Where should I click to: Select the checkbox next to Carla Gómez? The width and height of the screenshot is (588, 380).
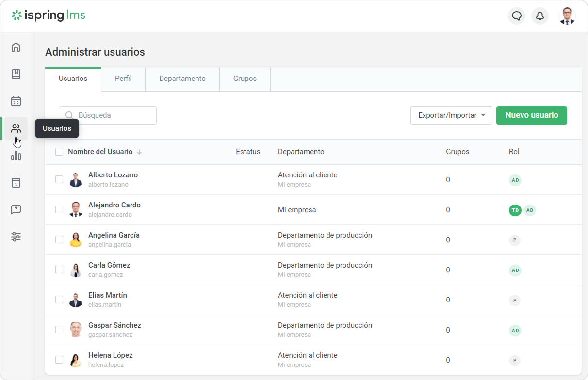[x=59, y=269]
